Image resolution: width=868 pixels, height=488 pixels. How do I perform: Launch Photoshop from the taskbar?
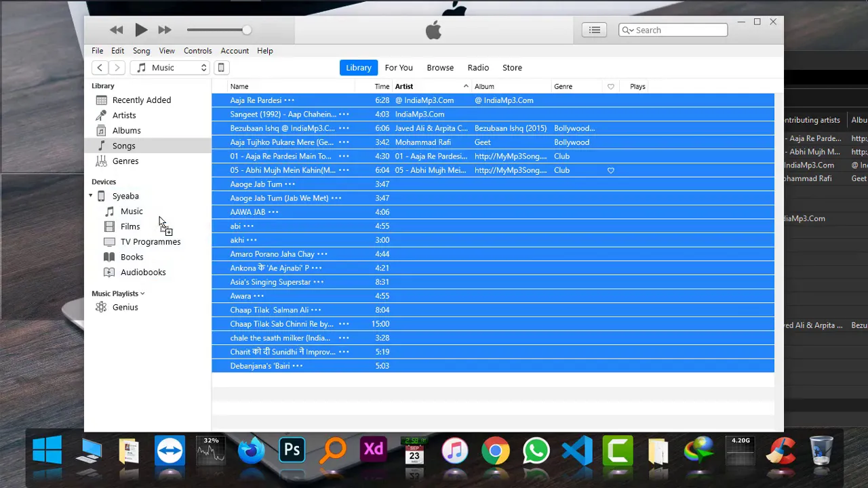point(292,450)
